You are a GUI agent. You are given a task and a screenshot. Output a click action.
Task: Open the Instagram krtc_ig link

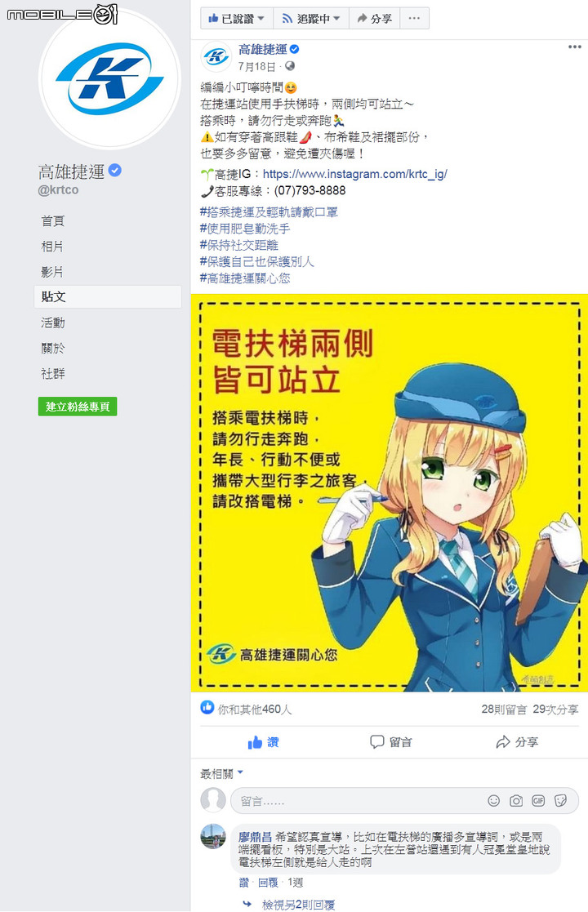pos(354,174)
